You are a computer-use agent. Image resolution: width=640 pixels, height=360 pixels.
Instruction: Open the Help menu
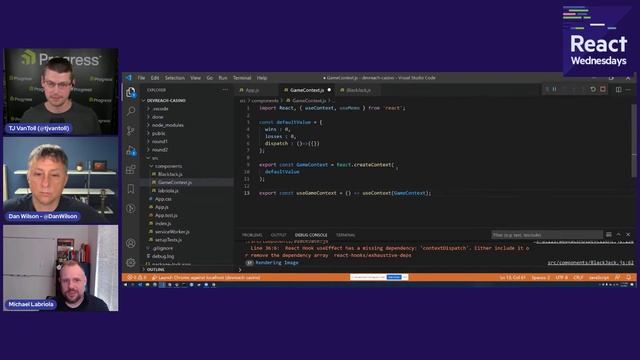point(262,78)
